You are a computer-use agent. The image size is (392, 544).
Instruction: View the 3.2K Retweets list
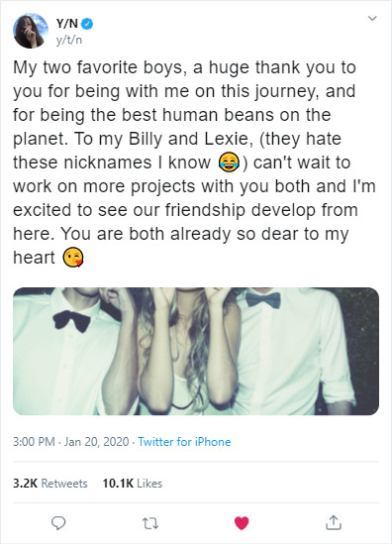click(50, 484)
